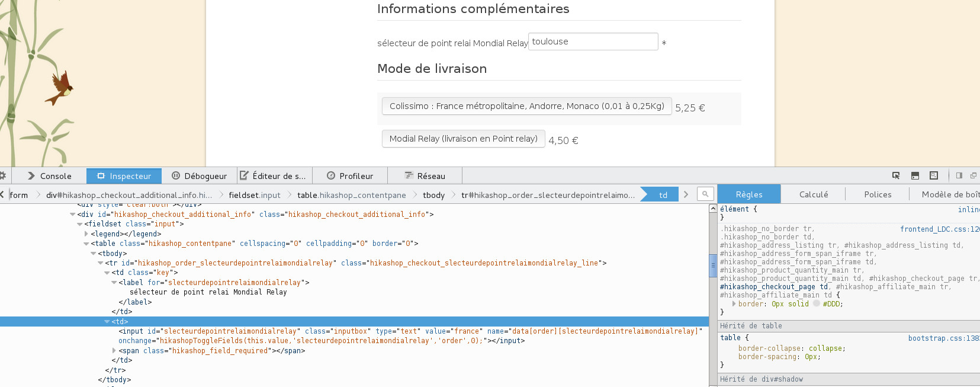Expand the border property shorthand
This screenshot has height=387, width=980.
click(734, 303)
